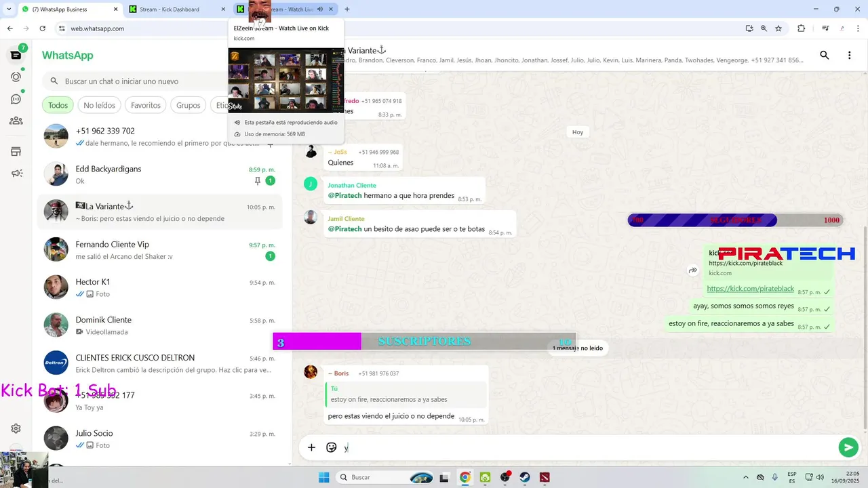This screenshot has height=488, width=868.
Task: Mute the audio on the Kick stream tab
Action: (320, 9)
